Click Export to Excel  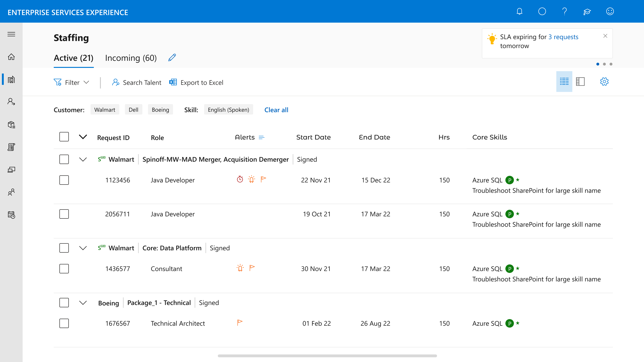click(x=196, y=82)
